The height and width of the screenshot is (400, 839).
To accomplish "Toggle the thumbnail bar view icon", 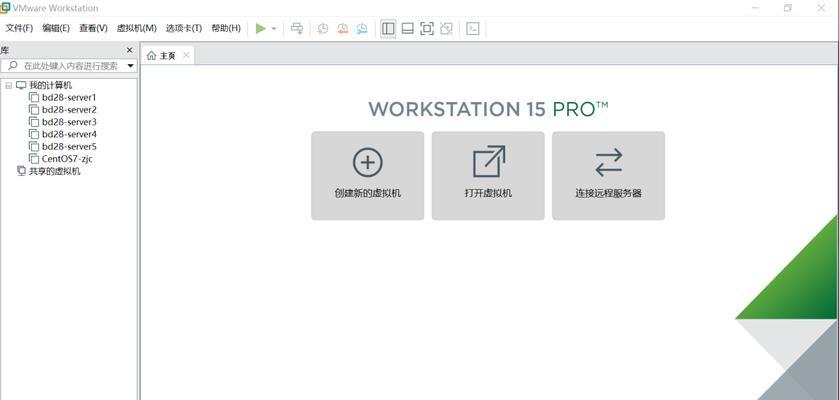I will 408,28.
